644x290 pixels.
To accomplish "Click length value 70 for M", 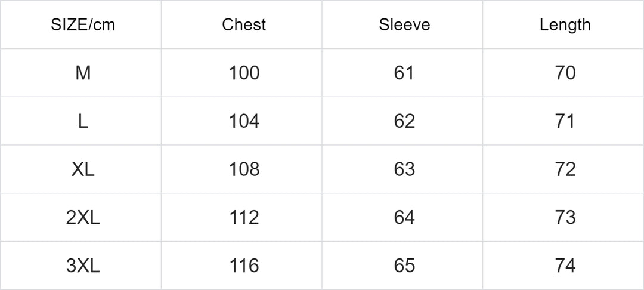I will pyautogui.click(x=565, y=73).
